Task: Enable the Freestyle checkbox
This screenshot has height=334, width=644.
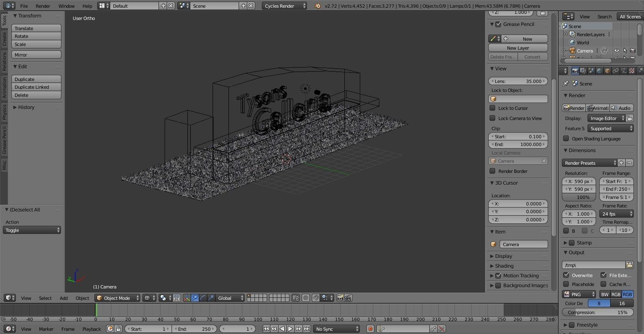Action: [572, 325]
